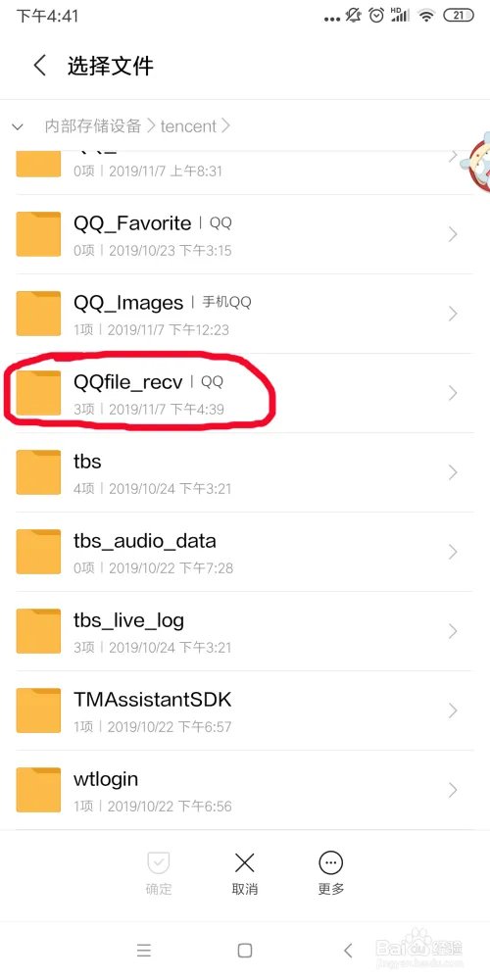
Task: Expand the path dropdown chevron beside 内部存储设备
Action: click(x=18, y=126)
